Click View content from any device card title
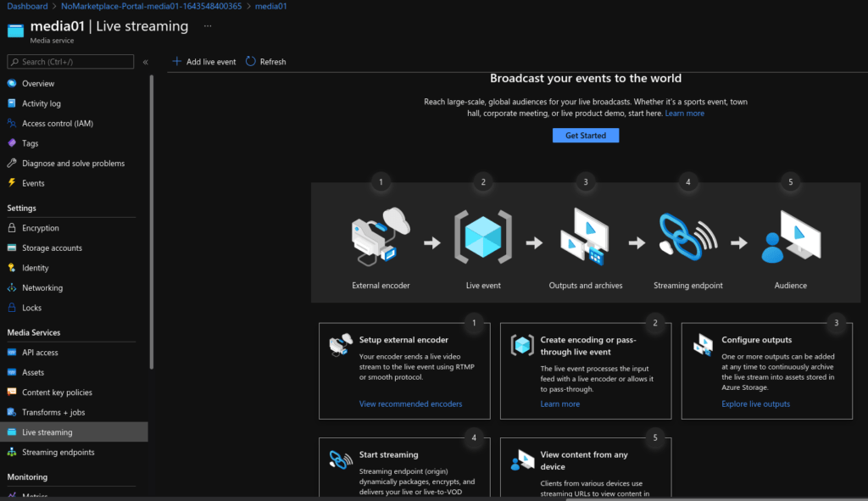 [x=584, y=460]
